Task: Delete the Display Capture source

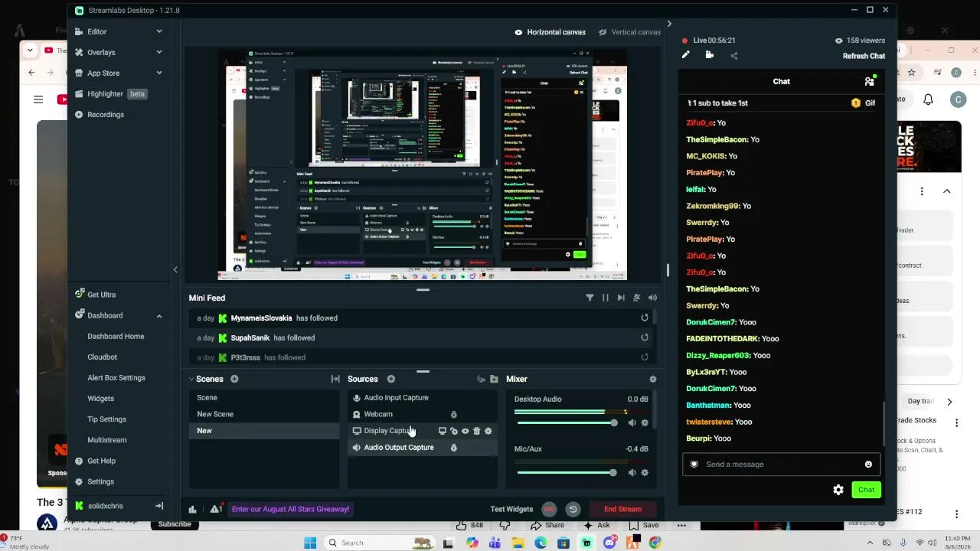Action: (x=476, y=431)
